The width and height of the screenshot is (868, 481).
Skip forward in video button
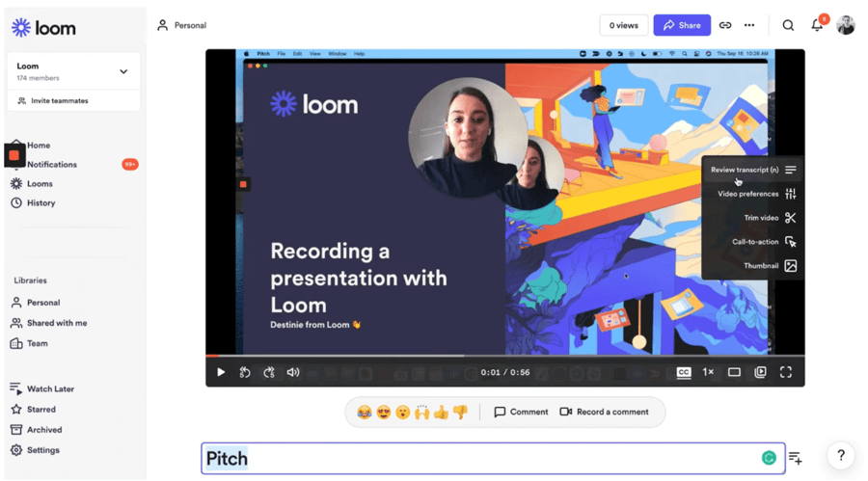pos(269,372)
